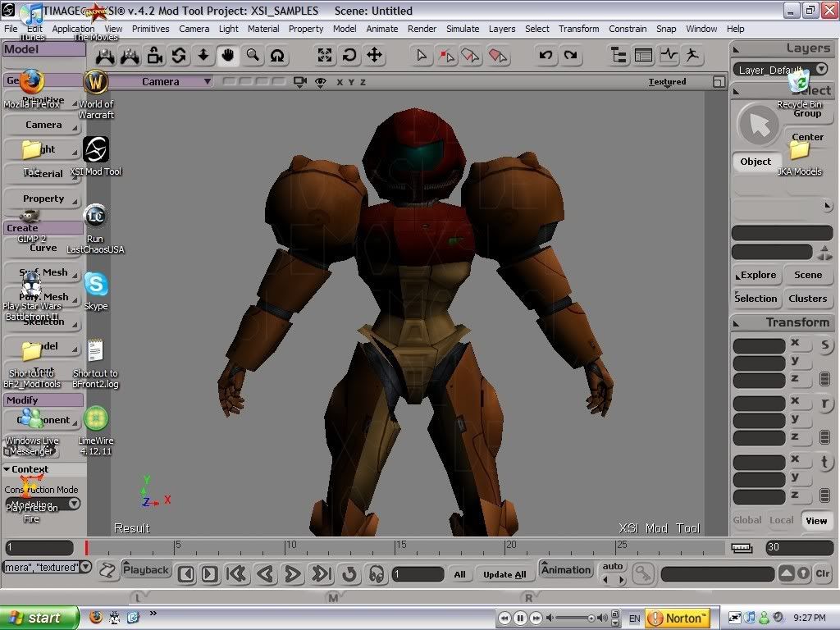Click the Windows start button
The width and height of the screenshot is (840, 630).
point(39,618)
